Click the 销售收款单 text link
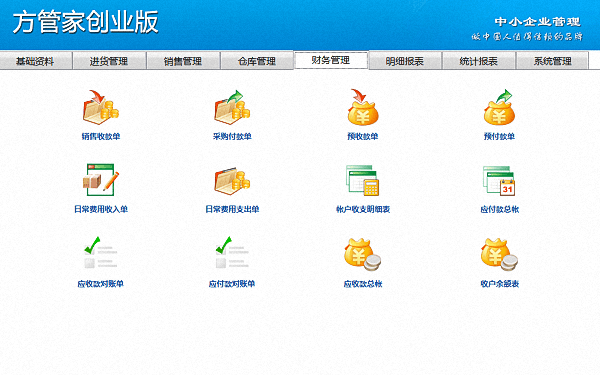This screenshot has width=600, height=375. coord(101,136)
